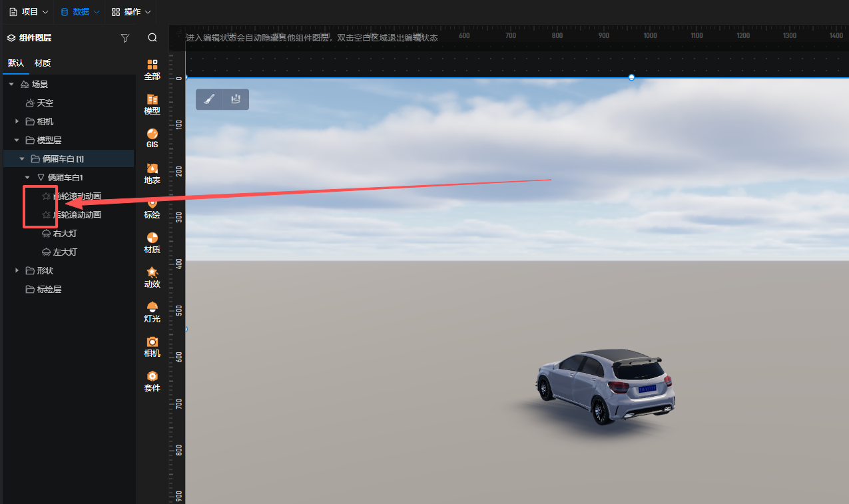Click the layer filter funnel icon
Screen dimensions: 849x504
tap(125, 38)
